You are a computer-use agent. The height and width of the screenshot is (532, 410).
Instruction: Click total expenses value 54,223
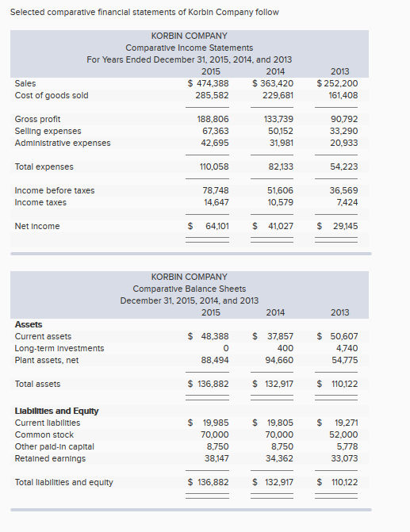344,166
